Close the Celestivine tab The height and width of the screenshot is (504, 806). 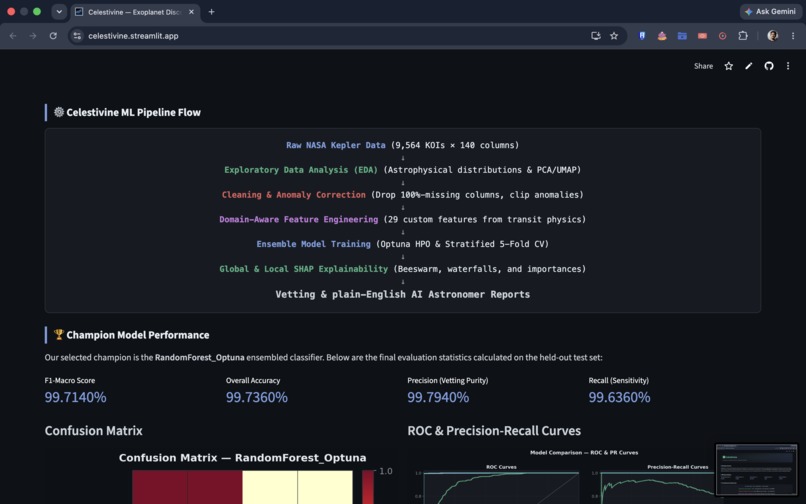click(191, 12)
